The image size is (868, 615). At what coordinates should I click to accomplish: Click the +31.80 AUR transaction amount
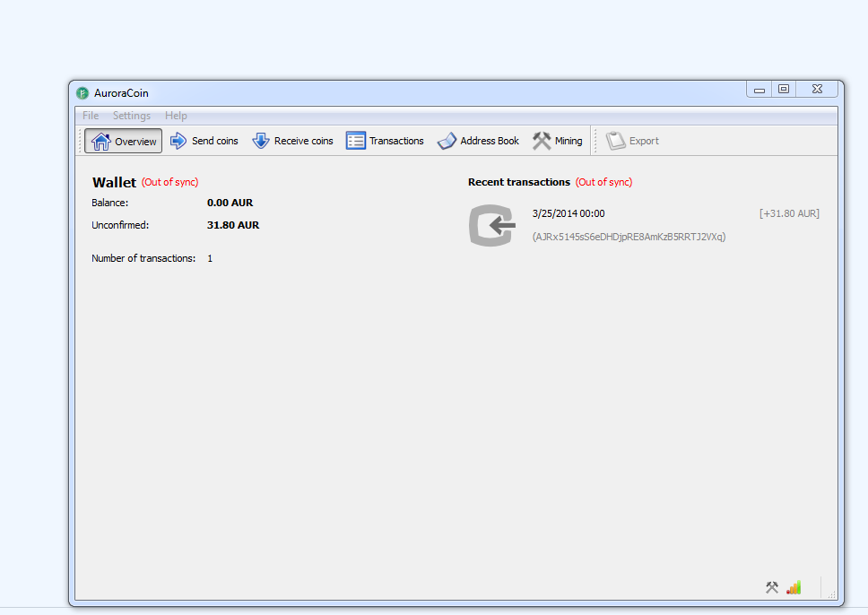click(x=789, y=213)
